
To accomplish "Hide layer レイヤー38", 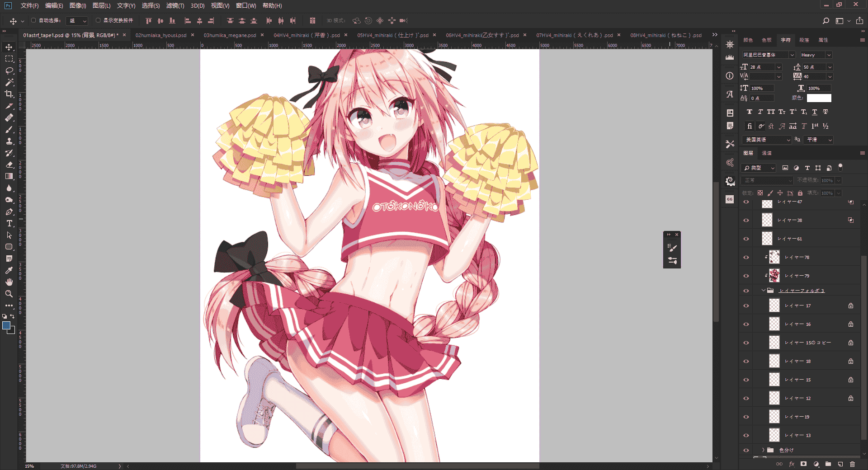I will pyautogui.click(x=746, y=221).
